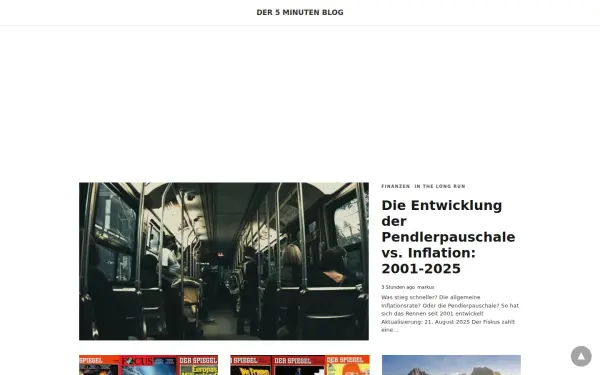
Task: Open the mountain landscape post thumbnail
Action: (451, 365)
